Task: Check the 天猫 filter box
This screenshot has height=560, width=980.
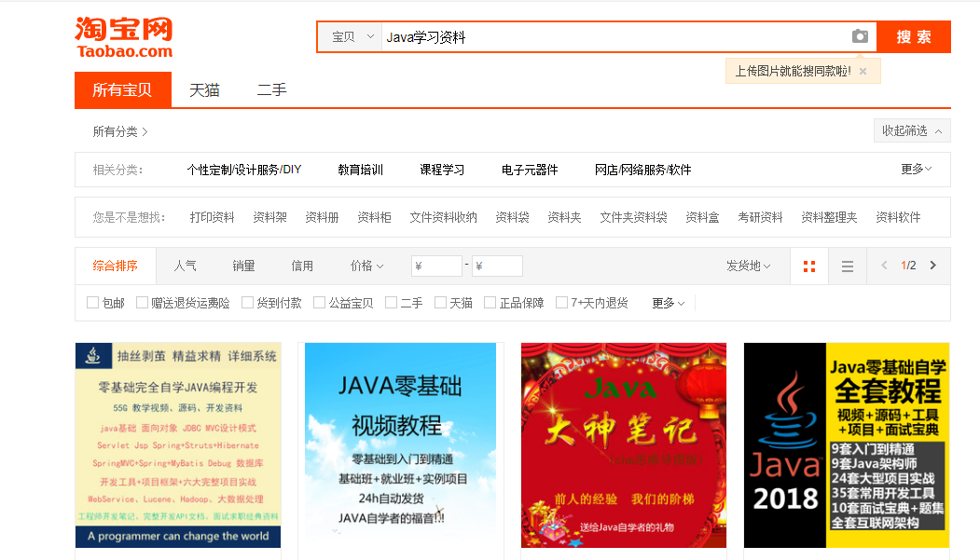Action: tap(441, 303)
